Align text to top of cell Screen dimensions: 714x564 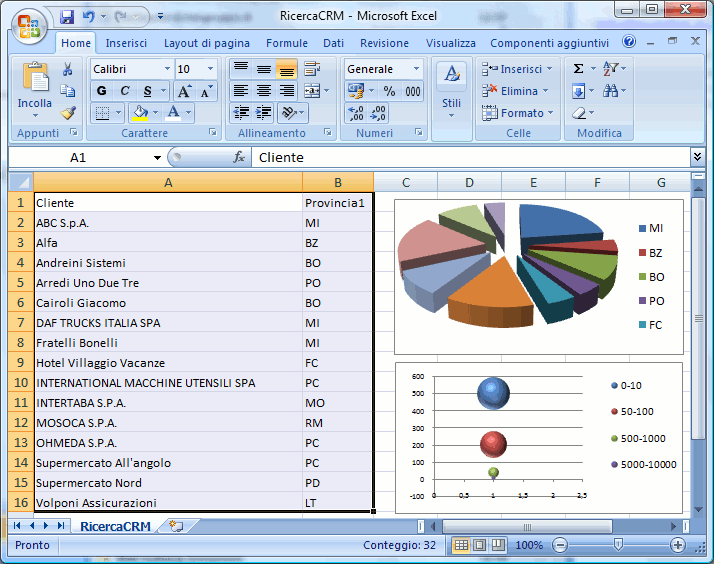pyautogui.click(x=241, y=69)
